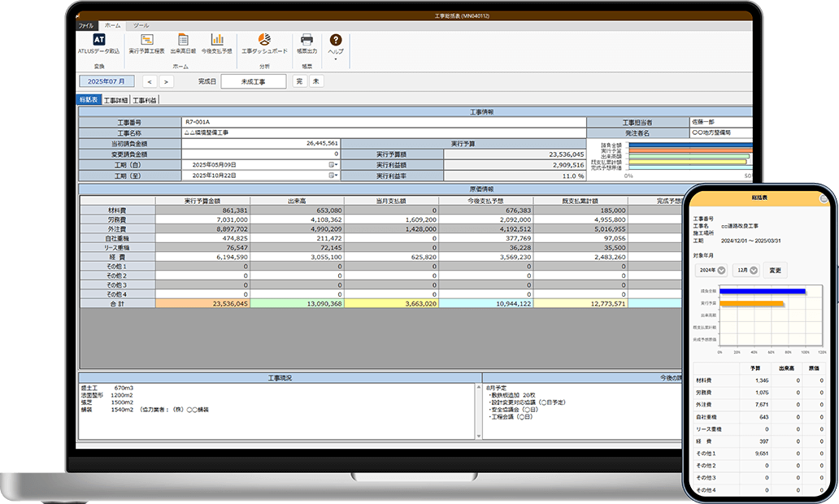Image resolution: width=839 pixels, height=504 pixels.
Task: Go to next month with > button
Action: [x=166, y=81]
